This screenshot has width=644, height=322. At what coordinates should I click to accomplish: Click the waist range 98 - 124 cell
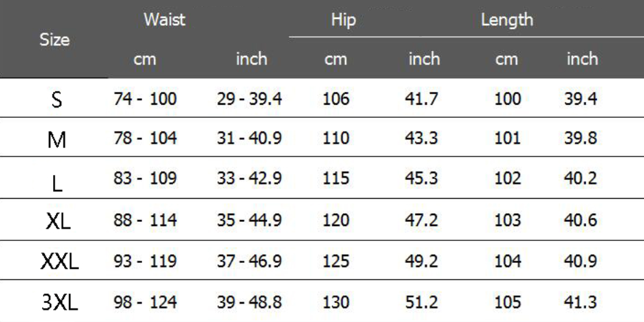coord(144,300)
